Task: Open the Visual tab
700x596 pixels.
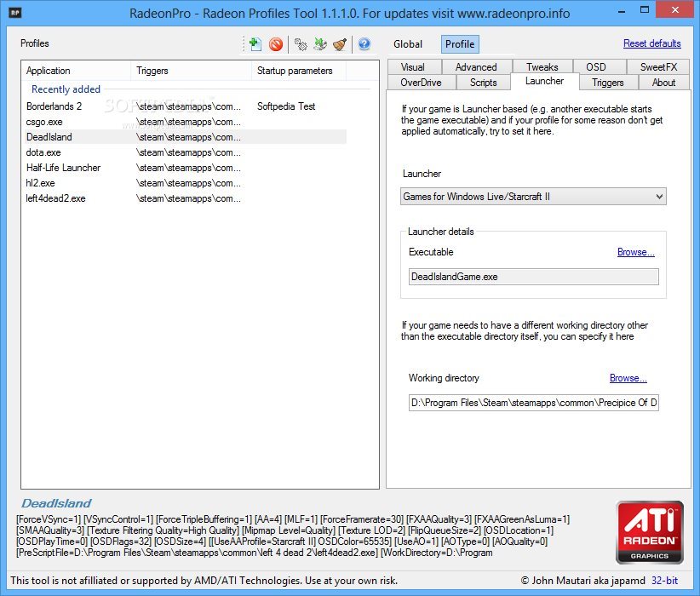Action: [413, 67]
